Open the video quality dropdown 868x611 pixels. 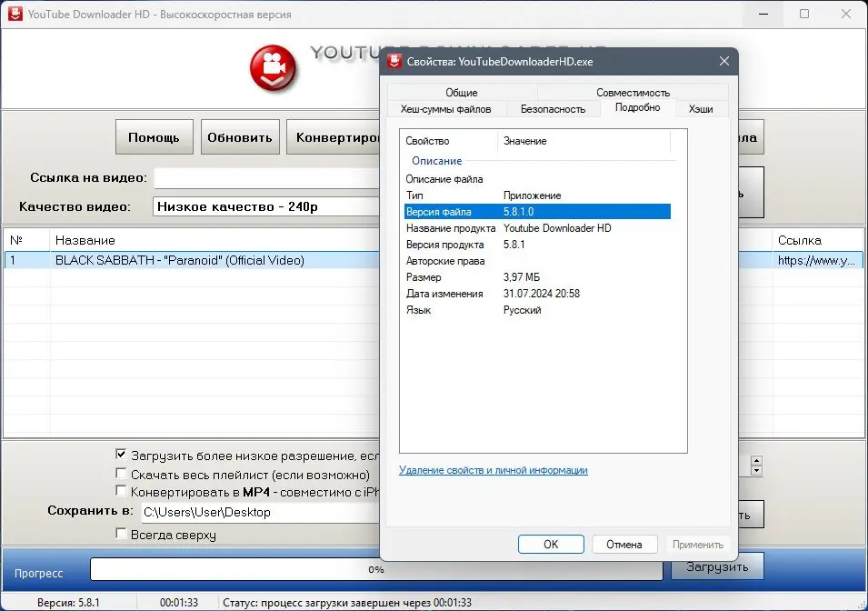266,206
